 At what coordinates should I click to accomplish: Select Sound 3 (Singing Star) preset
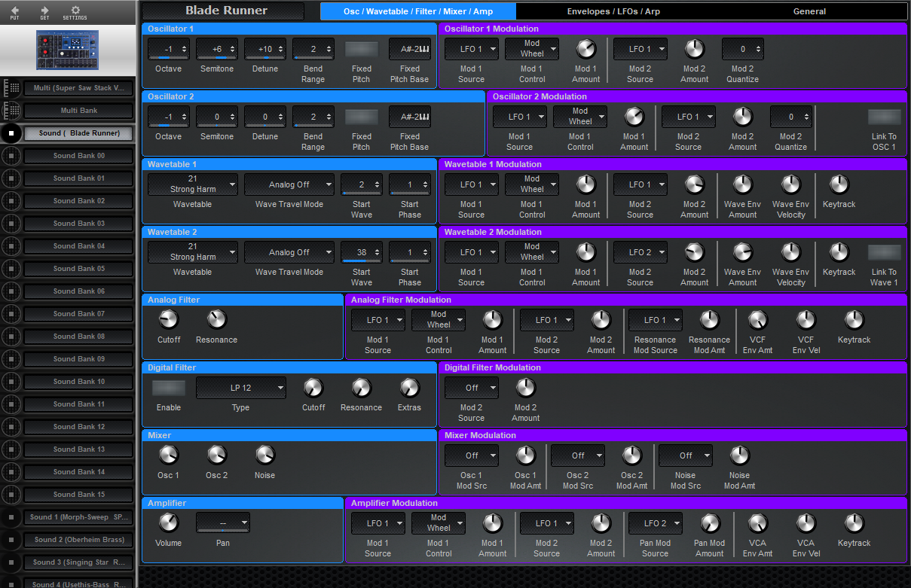78,562
